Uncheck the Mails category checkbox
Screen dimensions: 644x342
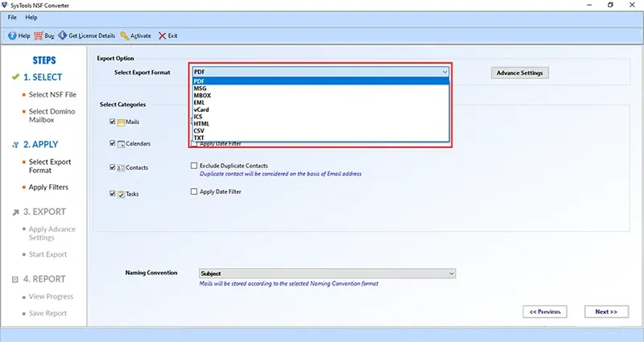point(113,122)
